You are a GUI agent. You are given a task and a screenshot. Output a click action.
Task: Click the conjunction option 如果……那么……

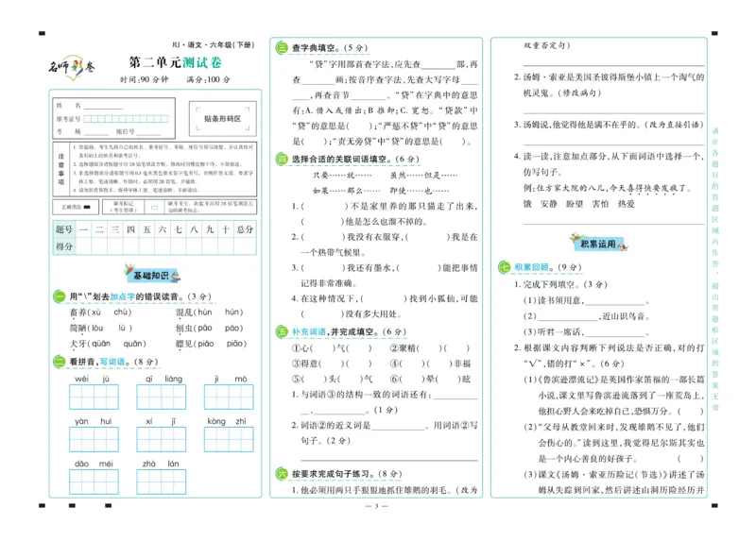pos(347,191)
